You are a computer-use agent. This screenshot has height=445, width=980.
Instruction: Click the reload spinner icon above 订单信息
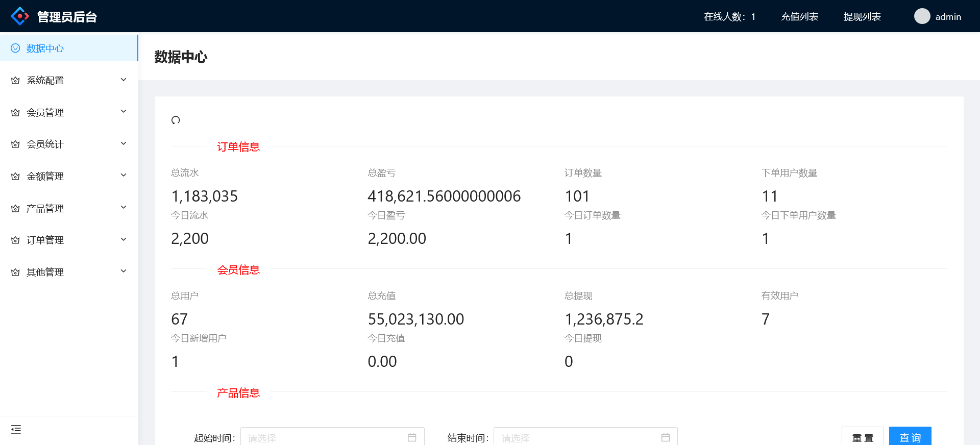pyautogui.click(x=176, y=120)
